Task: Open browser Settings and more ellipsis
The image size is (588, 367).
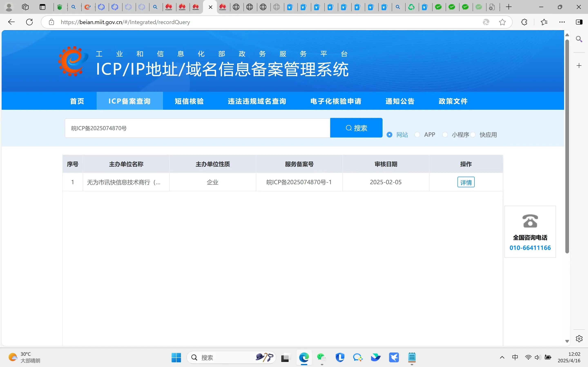Action: coord(562,22)
